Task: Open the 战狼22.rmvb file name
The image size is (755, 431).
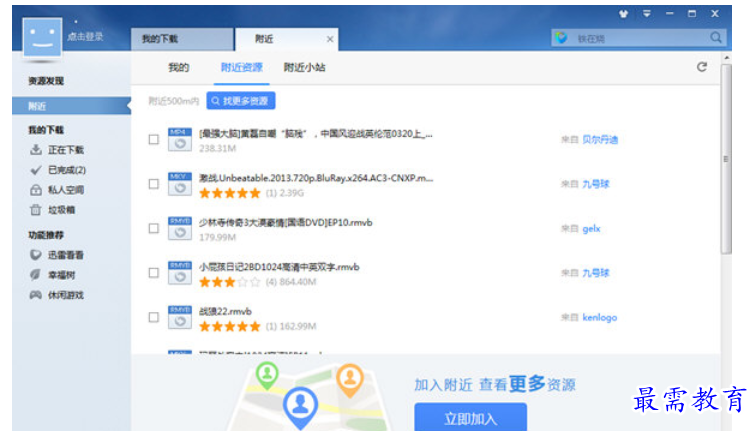Action: tap(225, 312)
